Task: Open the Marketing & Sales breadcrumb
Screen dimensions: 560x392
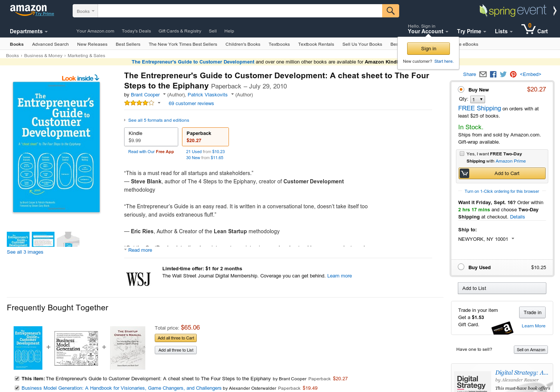Action: (x=86, y=56)
